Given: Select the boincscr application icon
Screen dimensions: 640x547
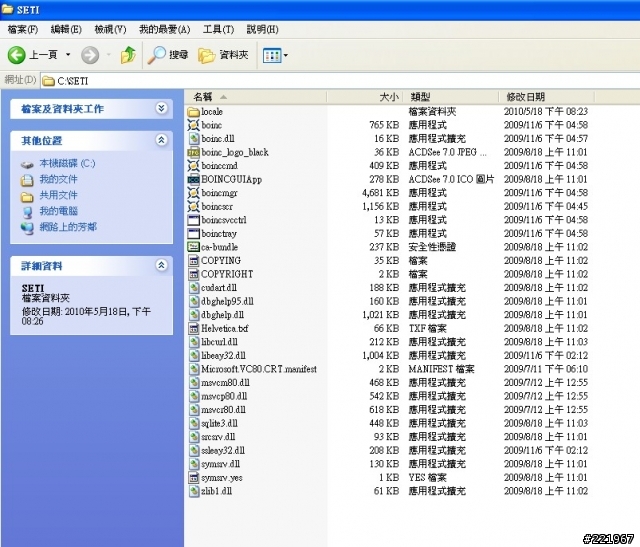Looking at the screenshot, I should pos(193,207).
